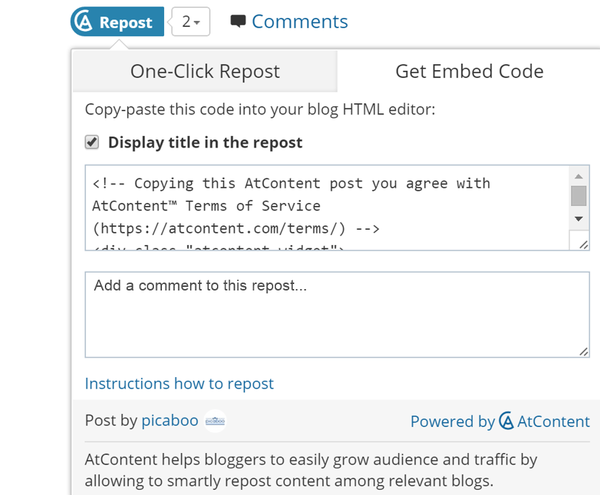Screen dimensions: 600x495
Task: Select the Get Embed Code tab
Action: click(x=469, y=71)
